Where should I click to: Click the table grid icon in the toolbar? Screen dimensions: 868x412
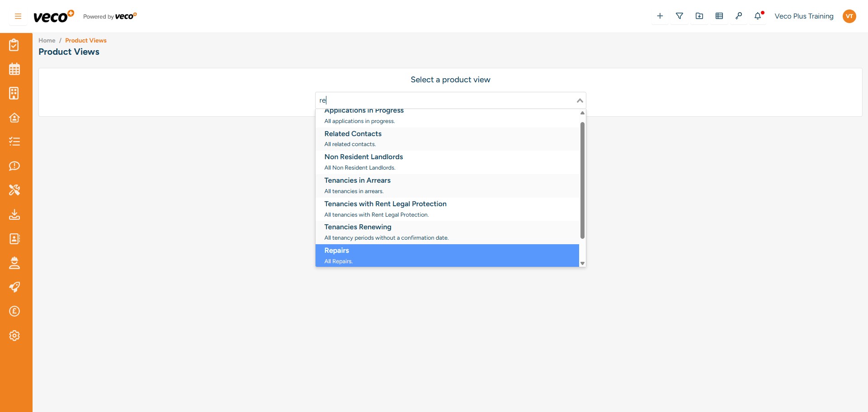pyautogui.click(x=719, y=16)
